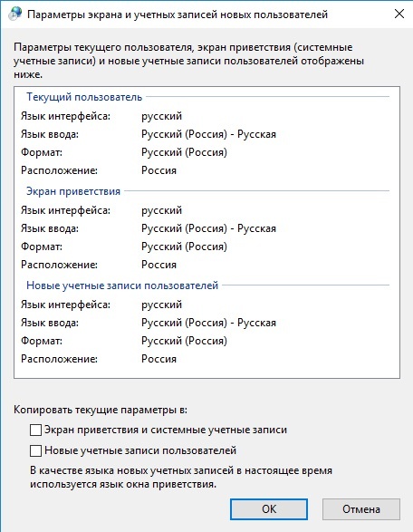Tick the 'Новые учетные записи пользователей' checkbox
The image size is (413, 532).
click(x=35, y=451)
